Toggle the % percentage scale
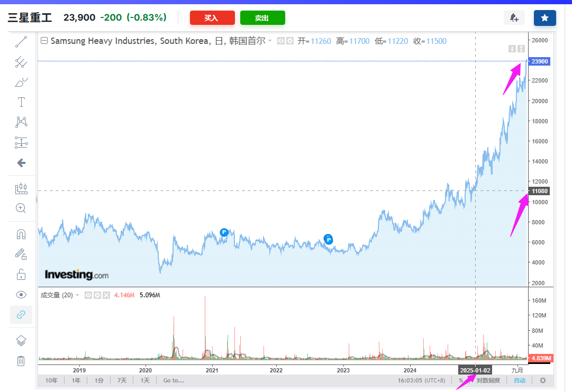Screen dimensions: 572x392 pos(461,380)
